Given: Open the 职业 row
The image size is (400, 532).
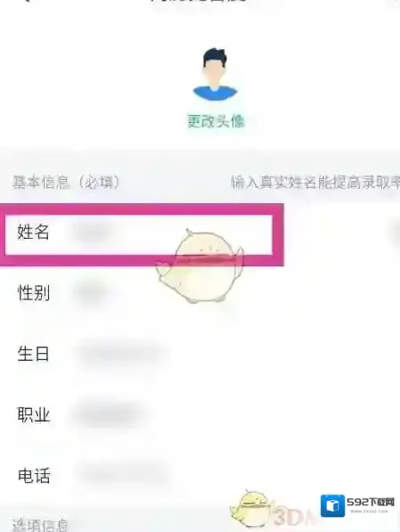Looking at the screenshot, I should click(x=200, y=414).
